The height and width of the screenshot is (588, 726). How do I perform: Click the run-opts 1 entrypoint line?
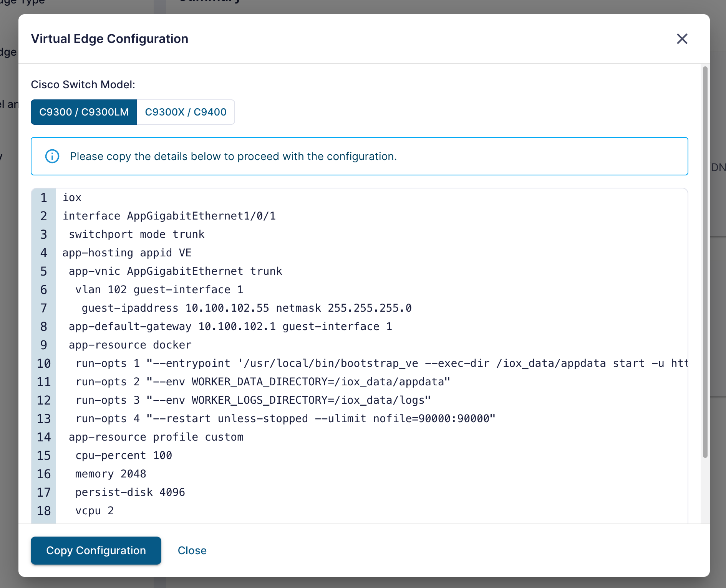point(381,363)
